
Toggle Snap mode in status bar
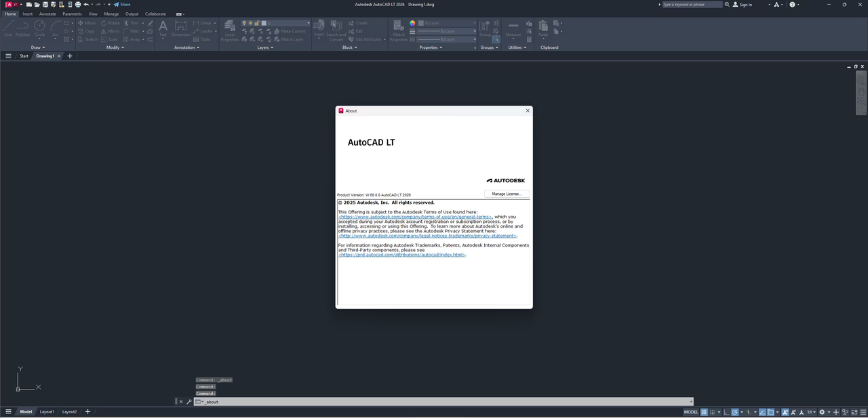pos(712,412)
